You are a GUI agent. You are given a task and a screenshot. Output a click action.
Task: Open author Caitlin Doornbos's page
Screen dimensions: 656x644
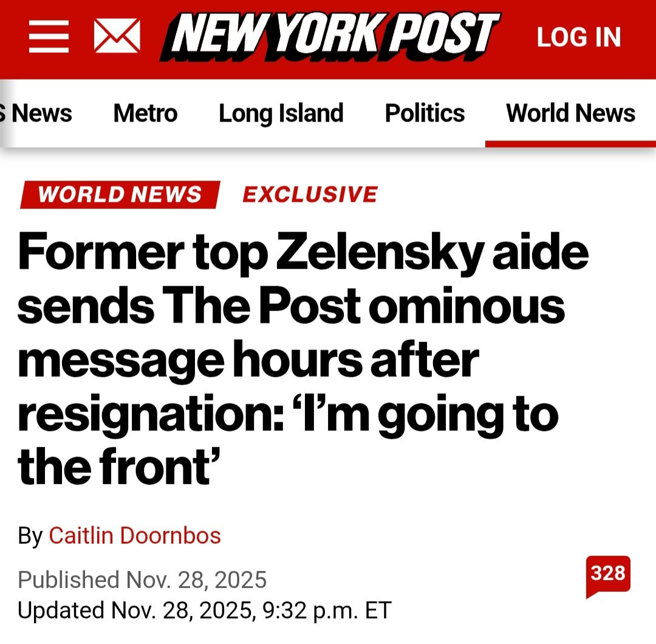click(x=135, y=535)
